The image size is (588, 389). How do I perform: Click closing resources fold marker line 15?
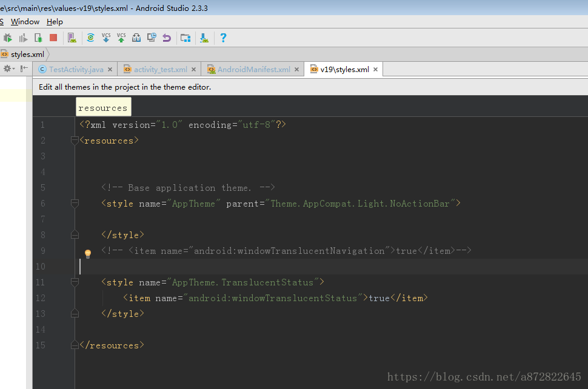click(x=75, y=345)
